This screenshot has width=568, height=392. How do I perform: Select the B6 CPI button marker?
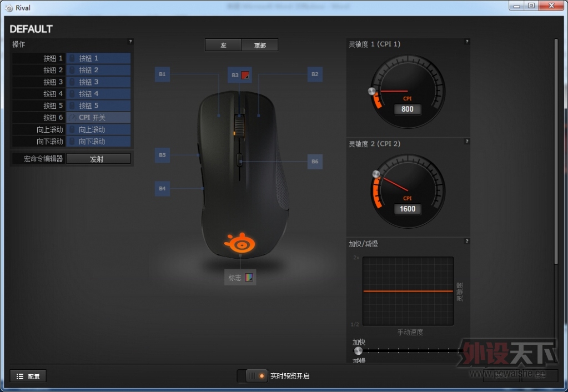pyautogui.click(x=315, y=162)
